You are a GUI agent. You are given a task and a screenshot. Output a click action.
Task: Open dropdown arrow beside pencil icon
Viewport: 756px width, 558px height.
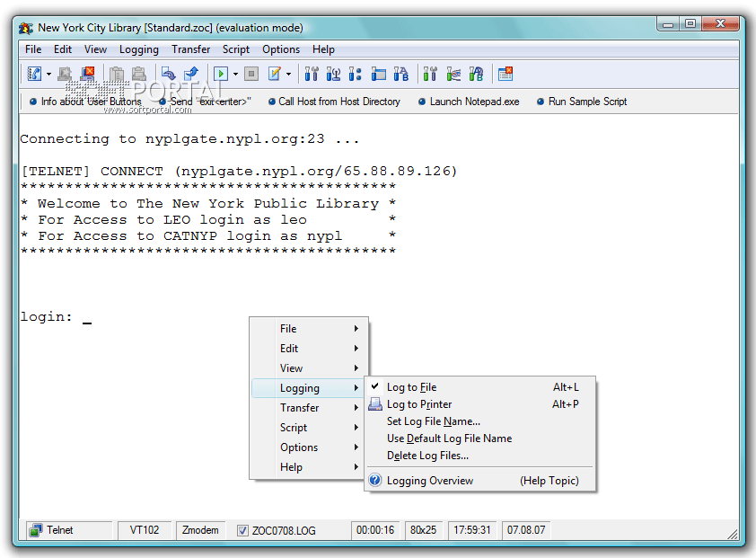click(288, 75)
